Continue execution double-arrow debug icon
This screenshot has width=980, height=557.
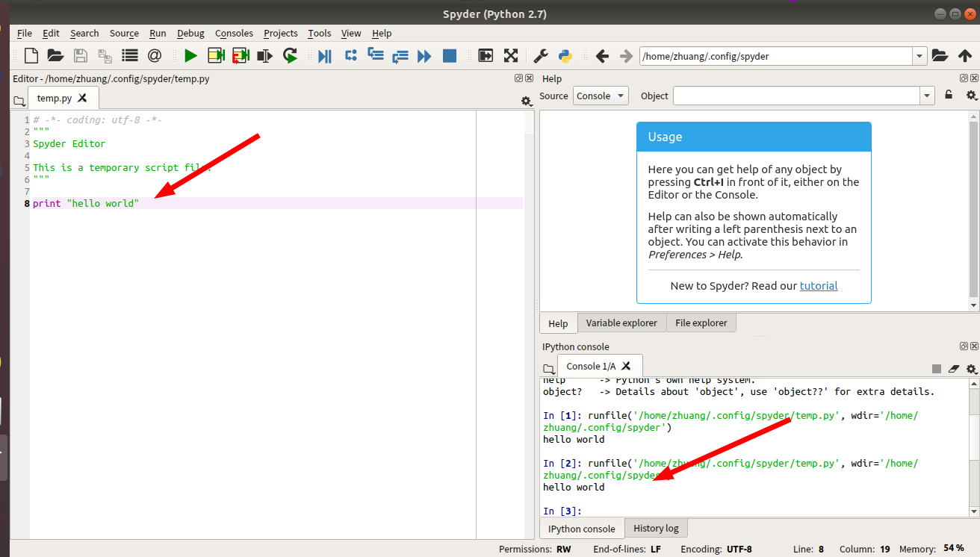[x=424, y=55]
